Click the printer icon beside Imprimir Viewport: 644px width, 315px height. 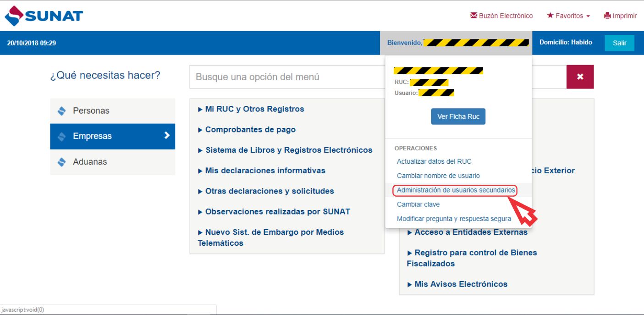607,16
